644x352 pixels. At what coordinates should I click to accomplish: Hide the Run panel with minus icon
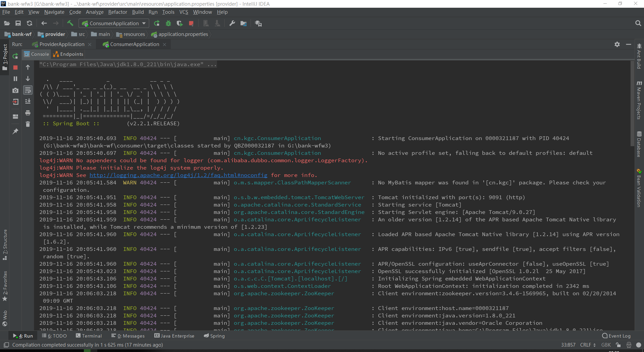629,44
